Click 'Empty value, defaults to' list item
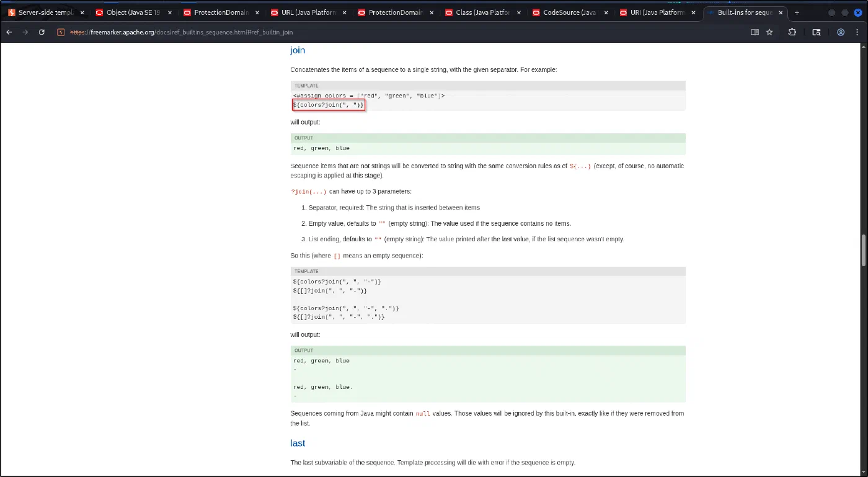868x477 pixels. coord(440,223)
